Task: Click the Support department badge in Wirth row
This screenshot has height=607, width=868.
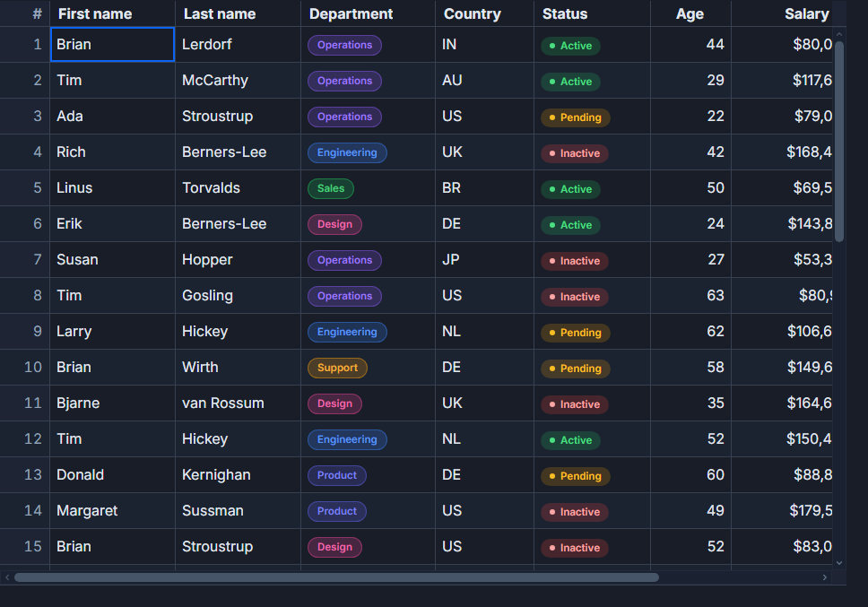Action: (x=337, y=368)
